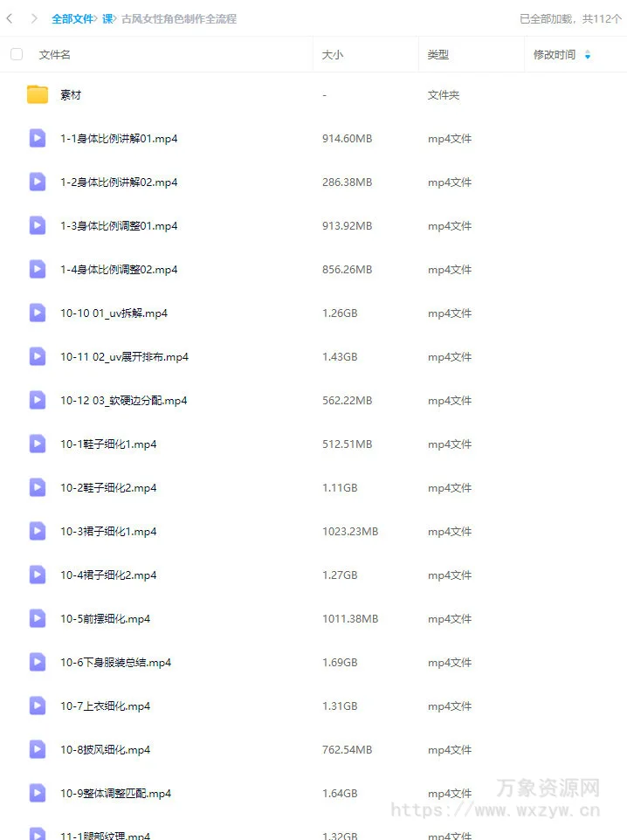The height and width of the screenshot is (840, 627).
Task: Open the 素材 folder icon
Action: click(x=38, y=95)
